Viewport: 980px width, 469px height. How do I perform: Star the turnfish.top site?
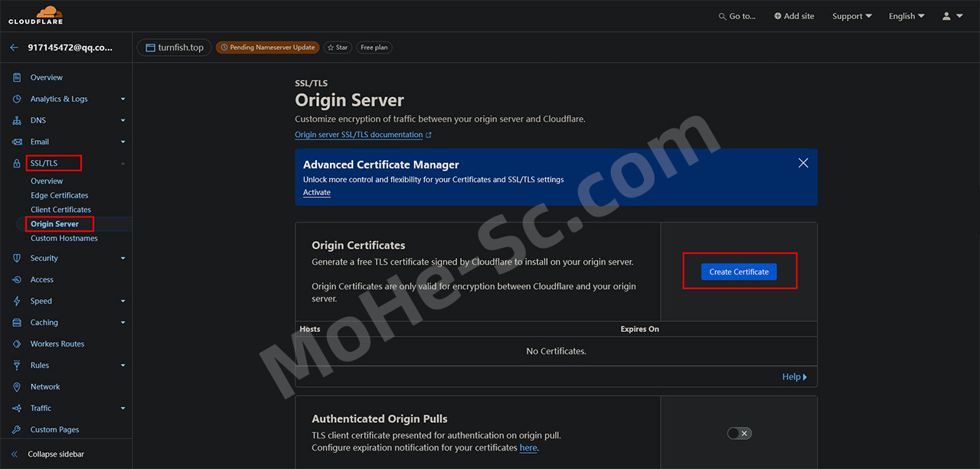point(337,47)
